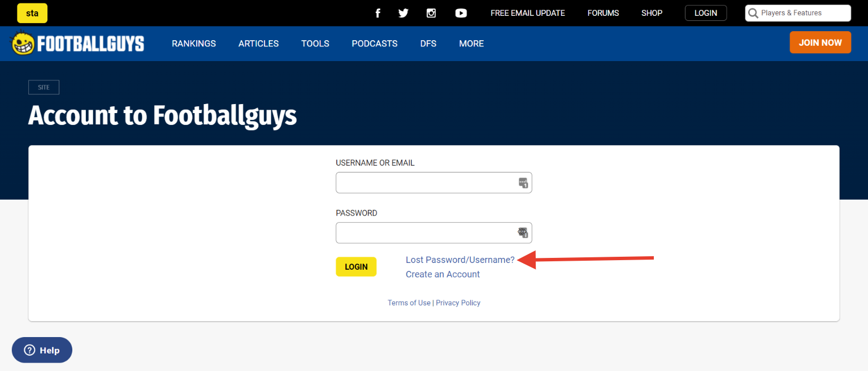The height and width of the screenshot is (371, 868).
Task: Open the Terms of Use link
Action: 409,303
